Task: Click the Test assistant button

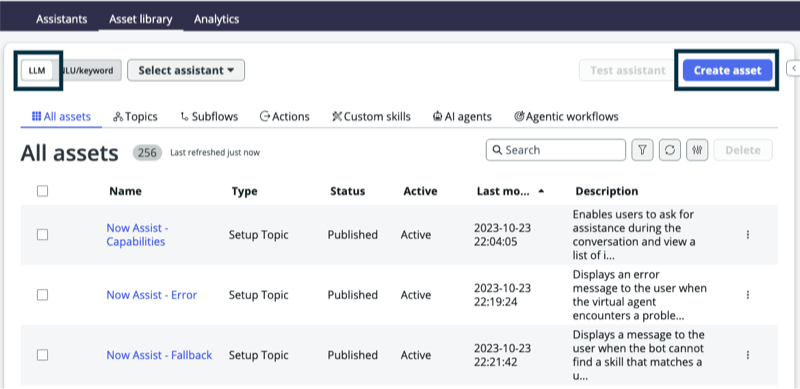Action: tap(628, 70)
